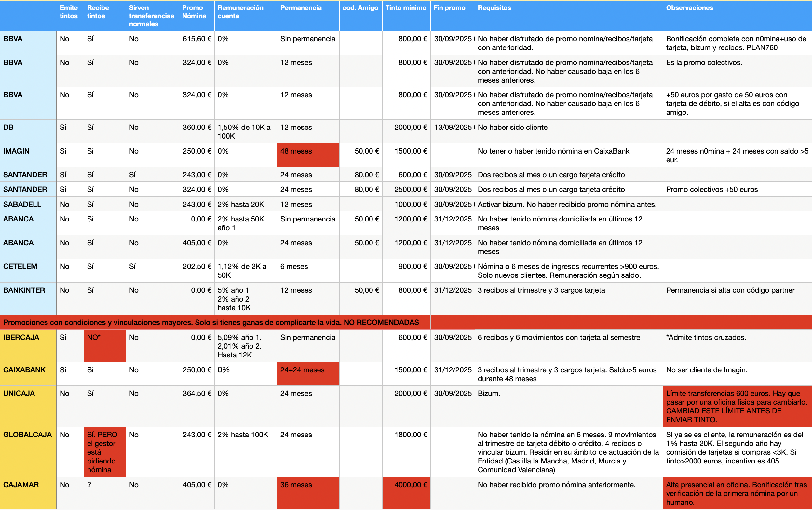Select the 'Sí. PERO el gestor' cell

105,452
